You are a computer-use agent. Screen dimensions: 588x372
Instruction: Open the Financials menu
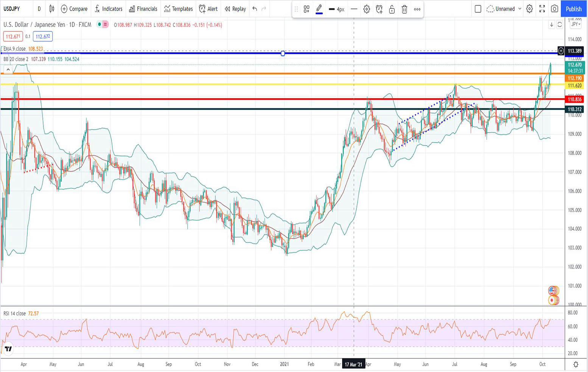(143, 9)
